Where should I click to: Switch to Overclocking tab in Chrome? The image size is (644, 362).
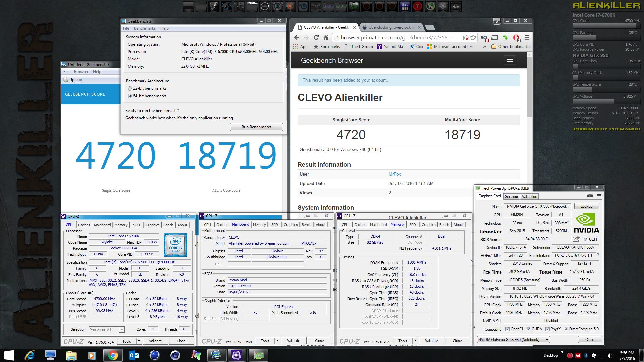pyautogui.click(x=391, y=27)
